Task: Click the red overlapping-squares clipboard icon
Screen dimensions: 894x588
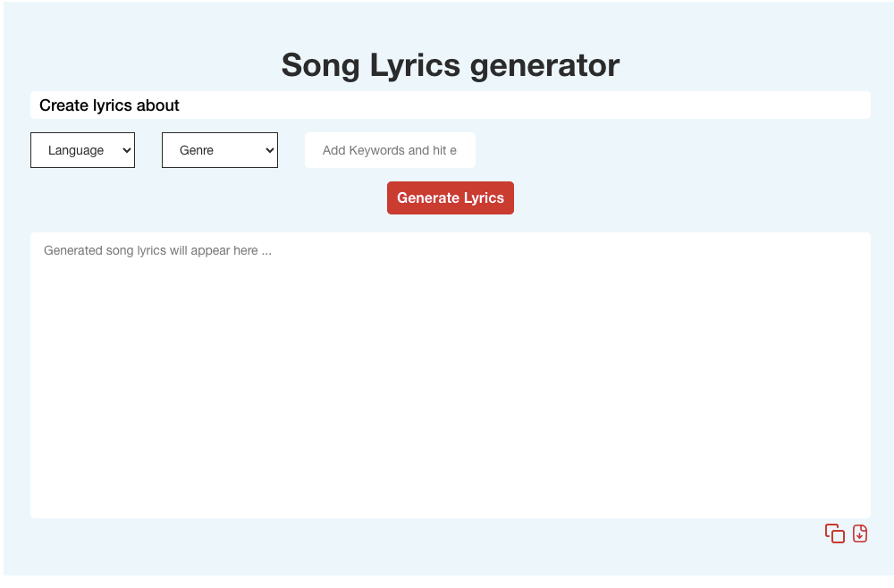Action: [x=835, y=533]
